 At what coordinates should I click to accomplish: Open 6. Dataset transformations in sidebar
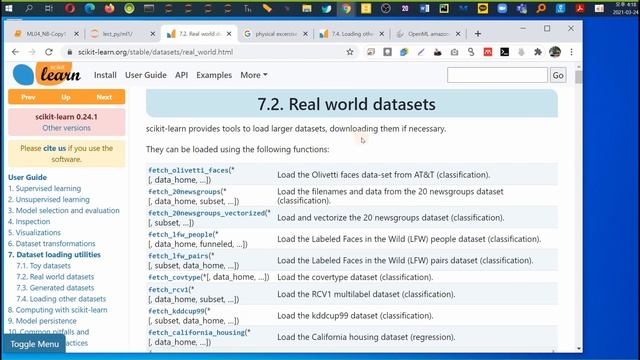tap(51, 243)
